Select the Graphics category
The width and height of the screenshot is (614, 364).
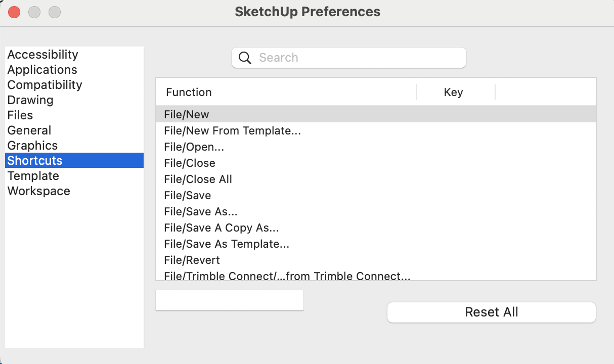click(32, 146)
